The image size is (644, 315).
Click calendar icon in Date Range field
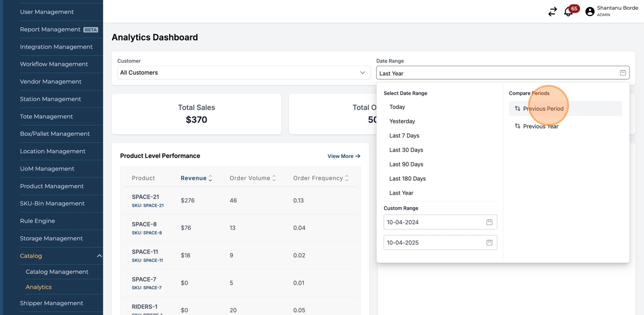point(623,73)
